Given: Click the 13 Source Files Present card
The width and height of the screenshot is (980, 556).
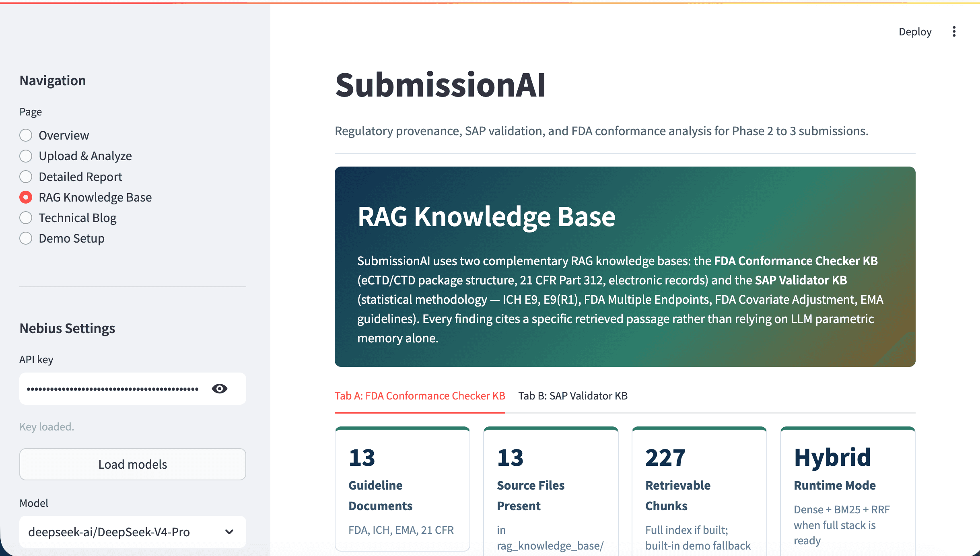Looking at the screenshot, I should coord(551,491).
